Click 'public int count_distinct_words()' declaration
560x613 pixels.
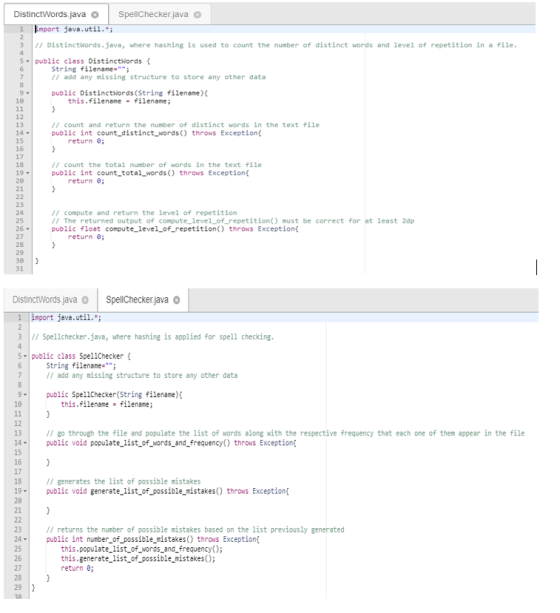tap(156, 133)
